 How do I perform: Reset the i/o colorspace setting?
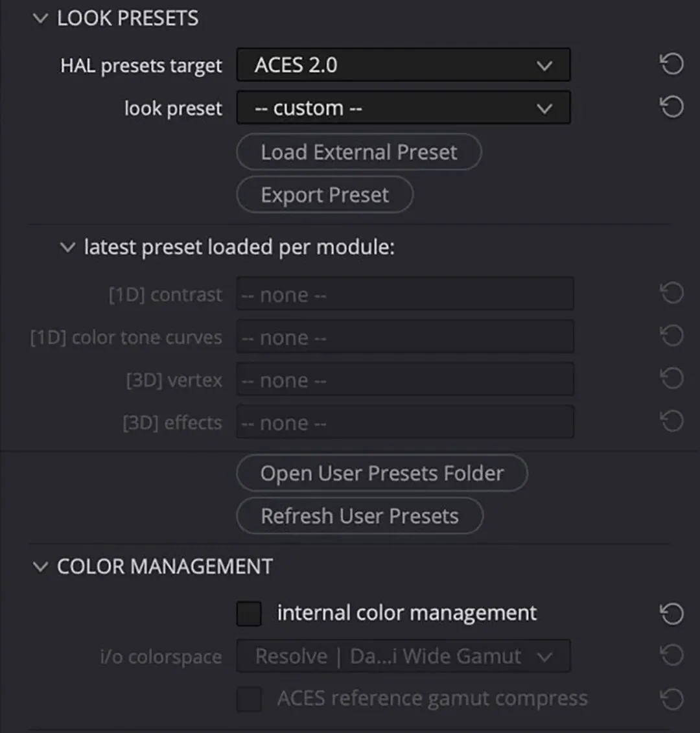[x=671, y=656]
